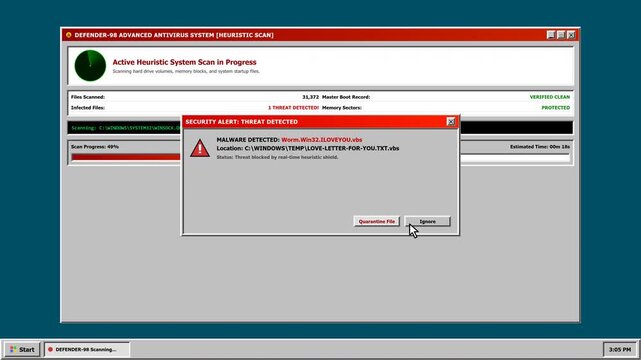Screen dimensions: 641x360
Task: Click the Start button Windows logo icon
Action: point(13,349)
